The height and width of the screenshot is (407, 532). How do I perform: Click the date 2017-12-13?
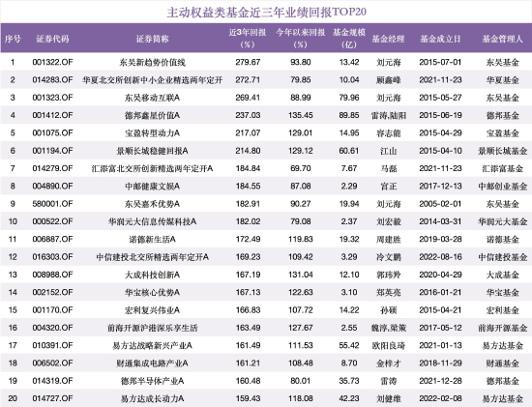[440, 187]
